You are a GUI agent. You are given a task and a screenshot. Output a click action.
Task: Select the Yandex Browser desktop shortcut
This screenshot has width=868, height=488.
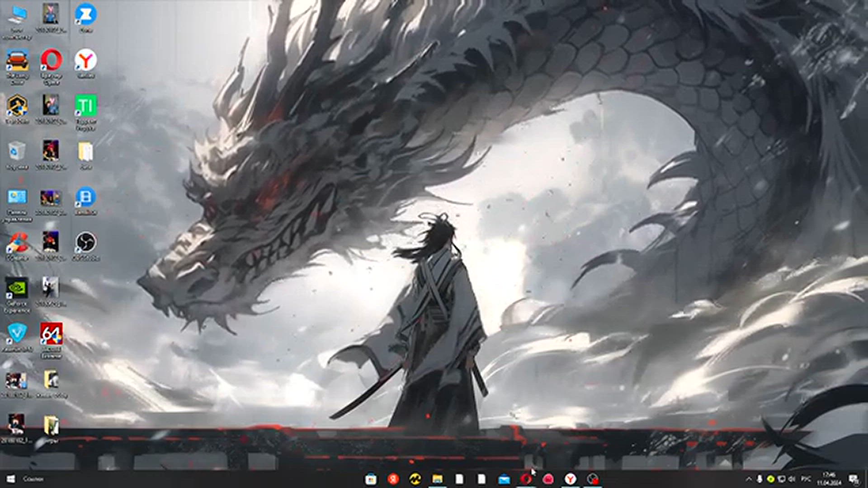coord(85,61)
